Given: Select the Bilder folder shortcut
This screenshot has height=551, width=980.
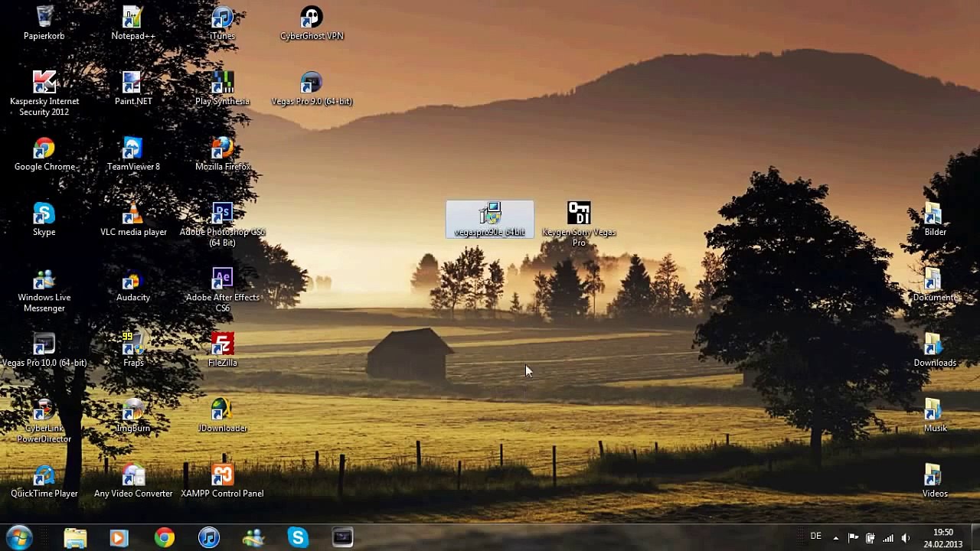Looking at the screenshot, I should click(935, 219).
